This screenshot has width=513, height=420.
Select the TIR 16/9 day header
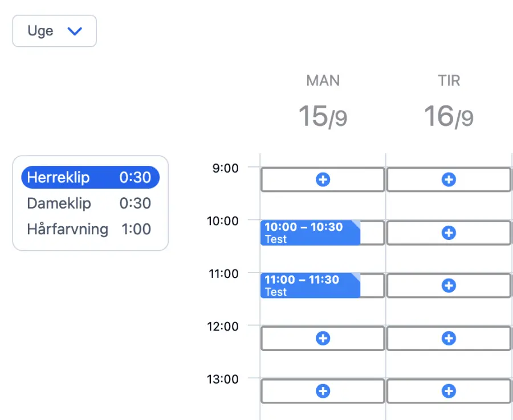coord(449,103)
